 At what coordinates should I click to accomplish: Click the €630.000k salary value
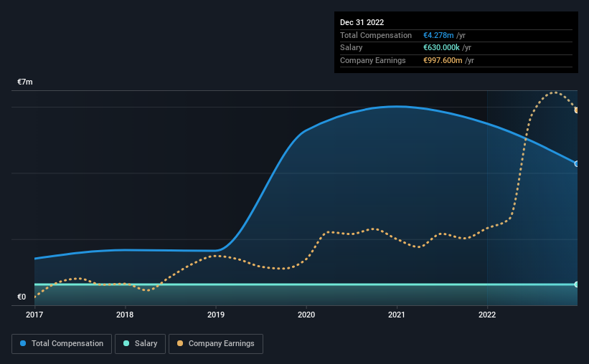coord(441,48)
